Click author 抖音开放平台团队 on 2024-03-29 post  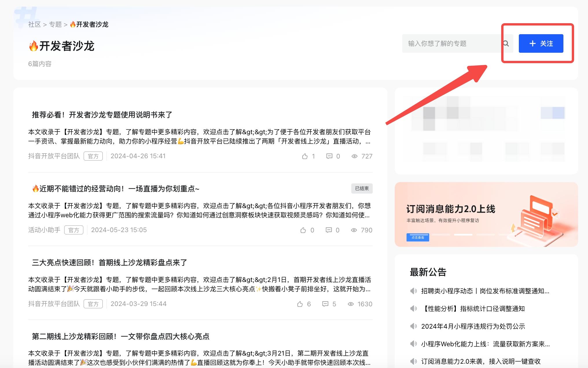point(54,304)
